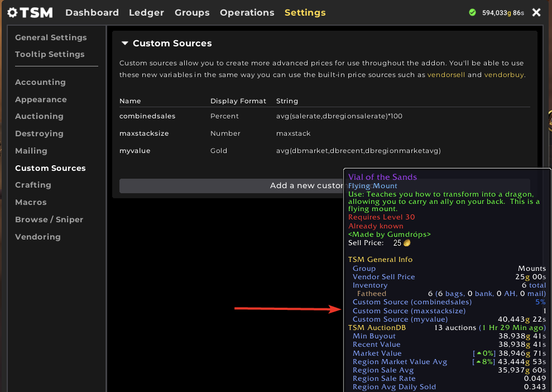The image size is (552, 392).
Task: Go to the Operations tab
Action: tap(247, 13)
